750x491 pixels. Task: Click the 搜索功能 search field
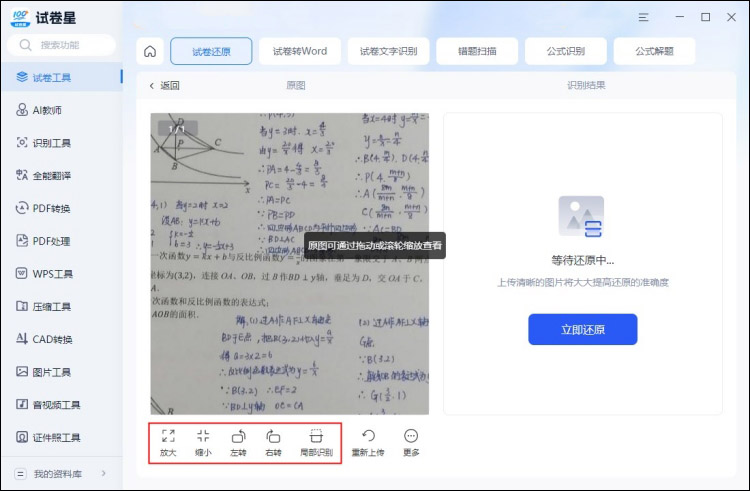tap(61, 45)
